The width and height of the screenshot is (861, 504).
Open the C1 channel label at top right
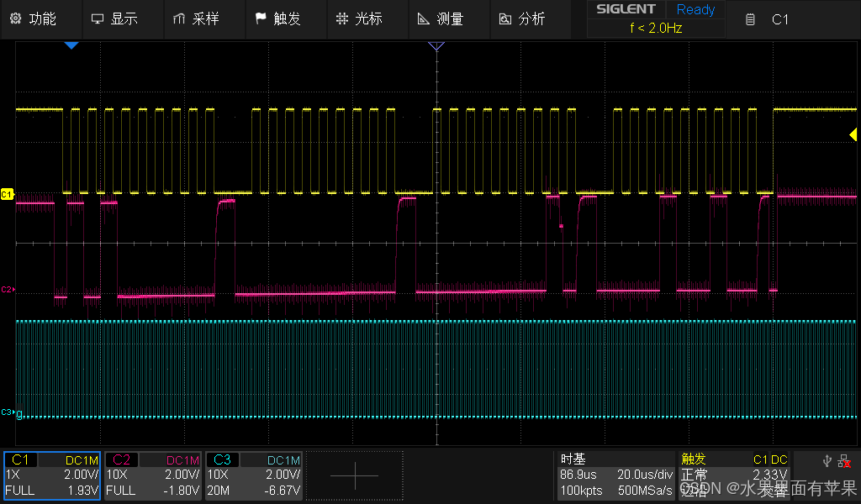[779, 20]
